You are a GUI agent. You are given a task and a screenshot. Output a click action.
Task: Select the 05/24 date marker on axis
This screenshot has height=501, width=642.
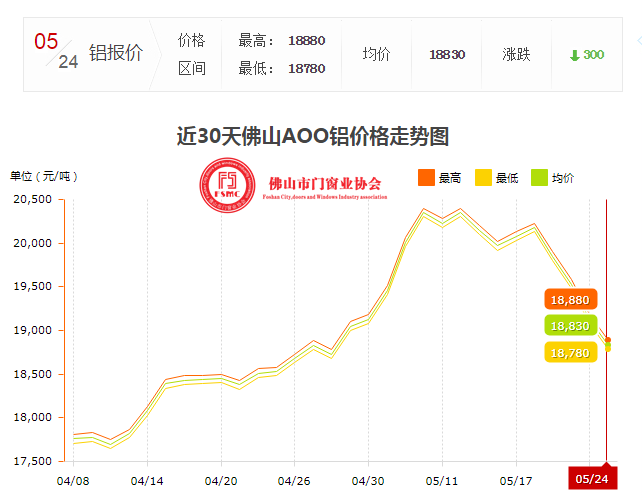click(x=592, y=478)
